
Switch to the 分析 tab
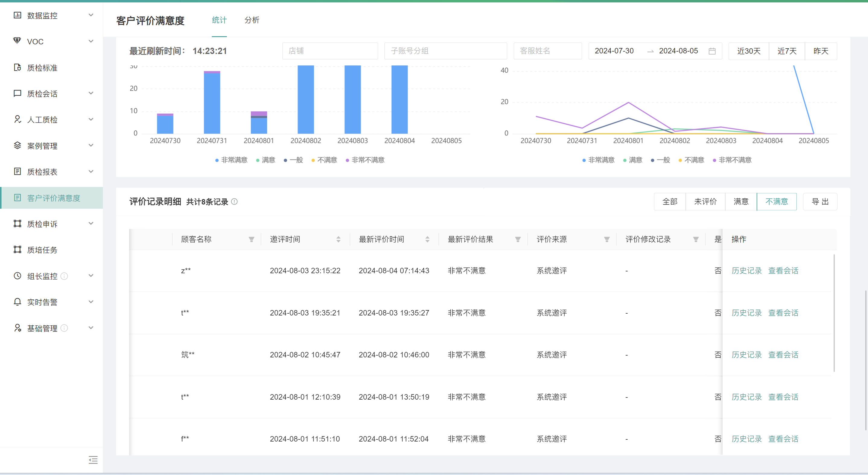(x=252, y=20)
